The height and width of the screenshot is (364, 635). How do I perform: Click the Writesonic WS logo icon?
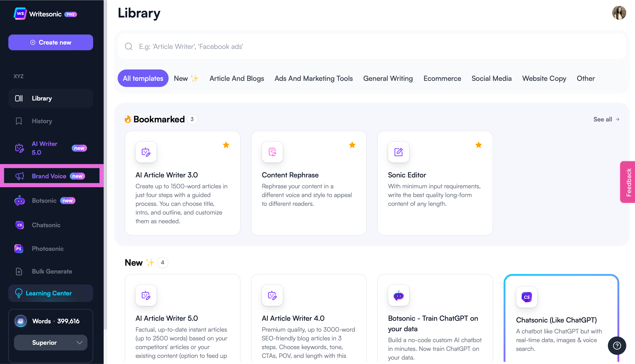tap(20, 14)
